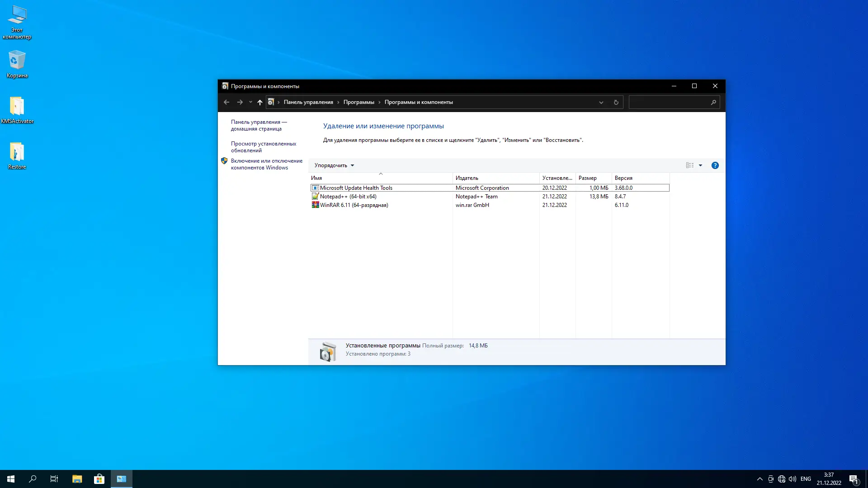Expand the view options dropdown arrow
Image resolution: width=868 pixels, height=488 pixels.
[700, 165]
